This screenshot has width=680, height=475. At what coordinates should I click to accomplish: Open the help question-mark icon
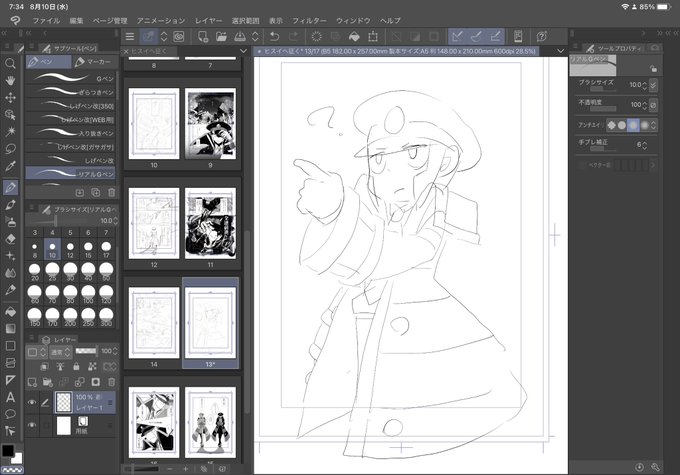pos(541,36)
